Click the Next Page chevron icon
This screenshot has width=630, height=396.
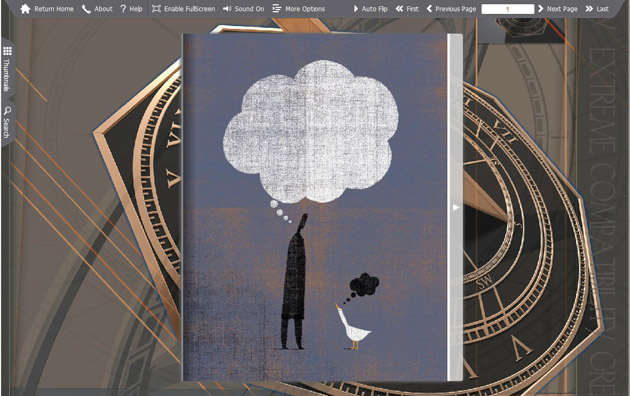540,8
